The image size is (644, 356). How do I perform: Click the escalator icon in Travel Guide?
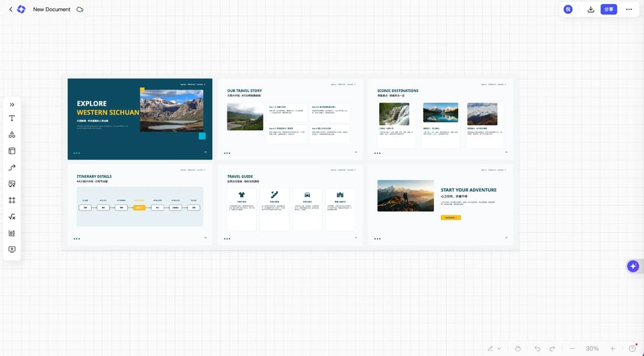(274, 194)
